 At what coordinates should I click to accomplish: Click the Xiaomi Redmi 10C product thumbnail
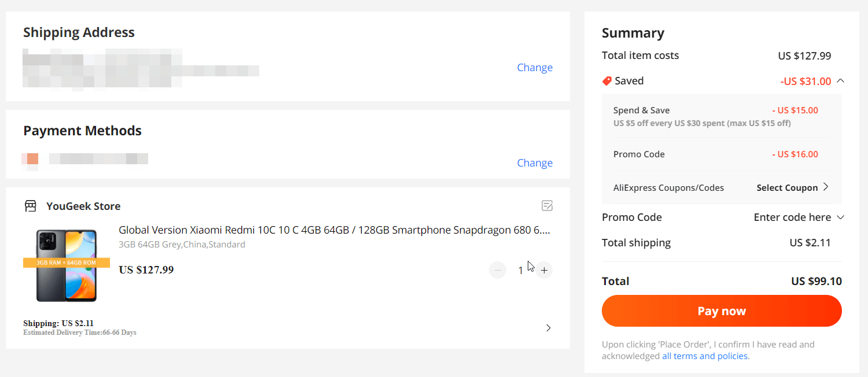pos(67,265)
